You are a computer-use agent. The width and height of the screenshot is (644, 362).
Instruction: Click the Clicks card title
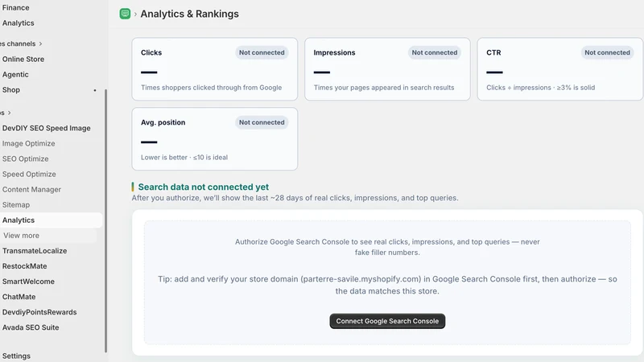[151, 52]
